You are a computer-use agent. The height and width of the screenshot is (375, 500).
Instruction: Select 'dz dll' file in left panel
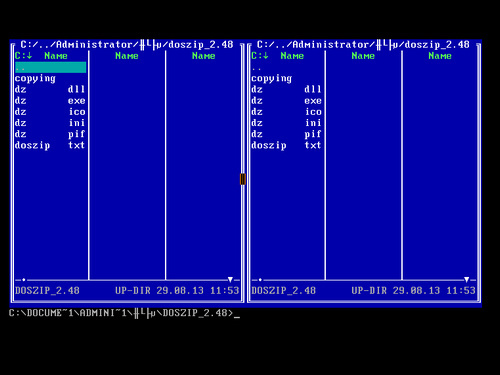click(50, 89)
